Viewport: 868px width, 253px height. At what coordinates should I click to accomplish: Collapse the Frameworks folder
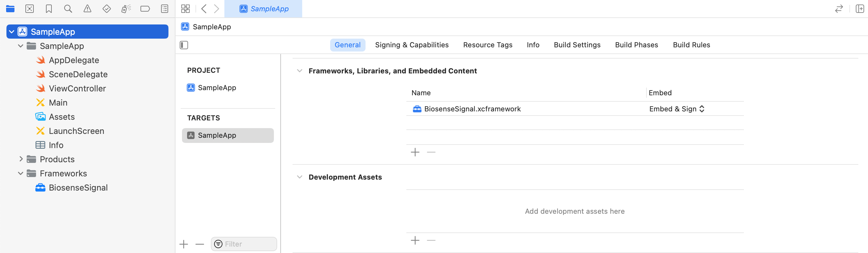(x=21, y=173)
